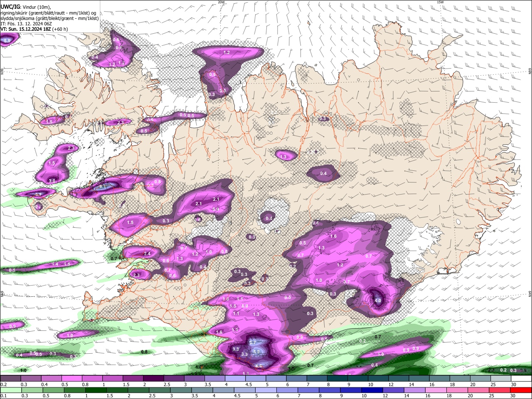Click the "5.9" snowfall value near the south coast
532x399 pixels.
click(256, 352)
